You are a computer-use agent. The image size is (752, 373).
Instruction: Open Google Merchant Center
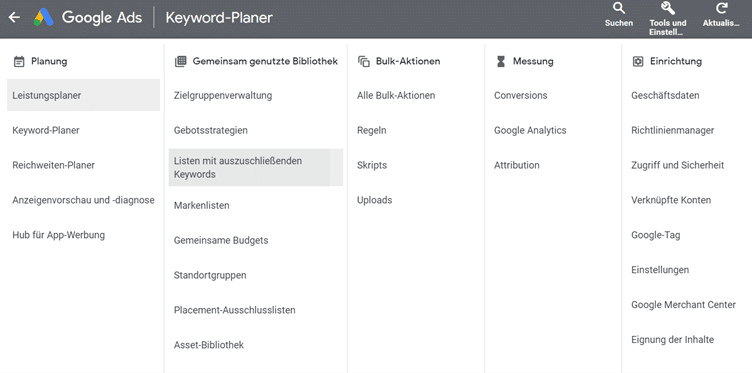[683, 304]
